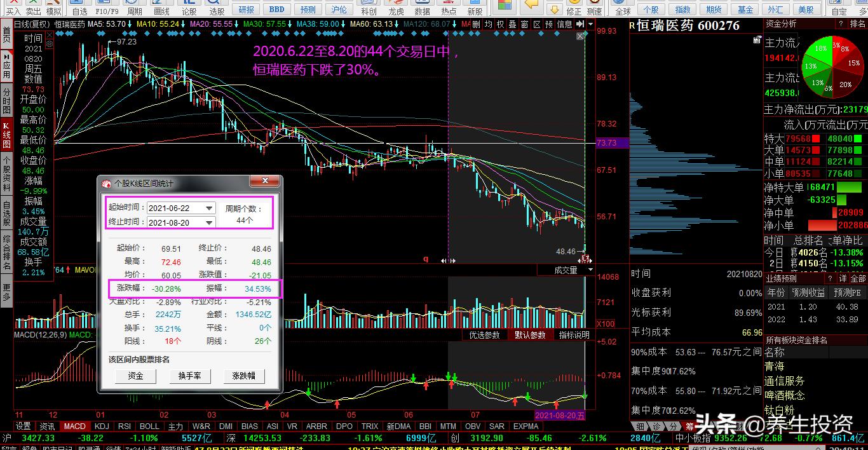868x450 pixels.
Task: Open the 热点 hotspots toolbar icon
Action: (449, 8)
